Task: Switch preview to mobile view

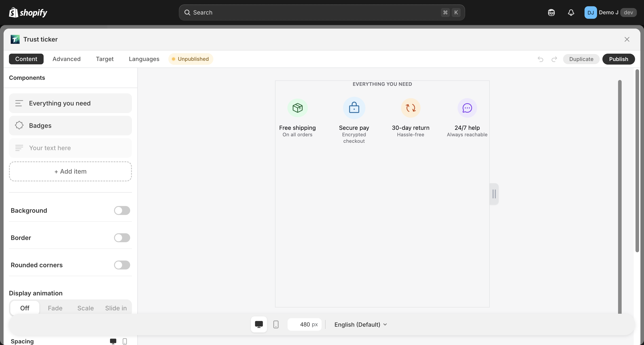Action: tap(276, 324)
